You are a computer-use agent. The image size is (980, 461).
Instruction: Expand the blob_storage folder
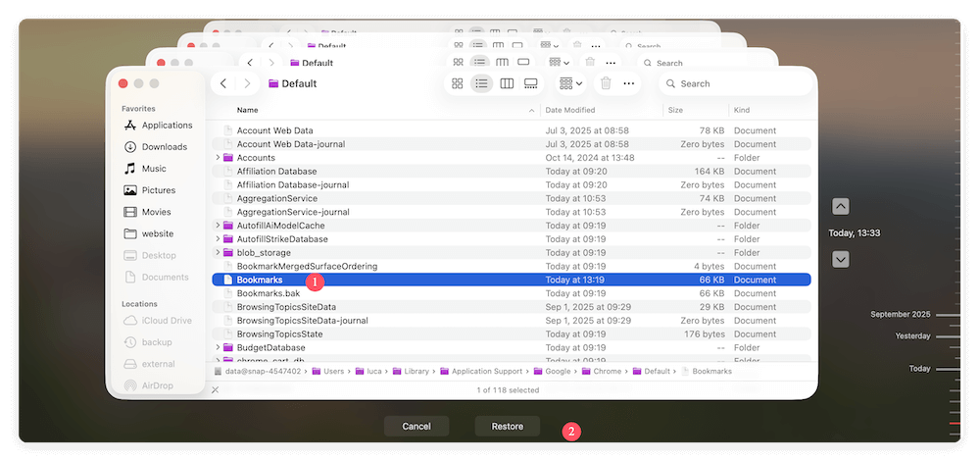pos(218,253)
